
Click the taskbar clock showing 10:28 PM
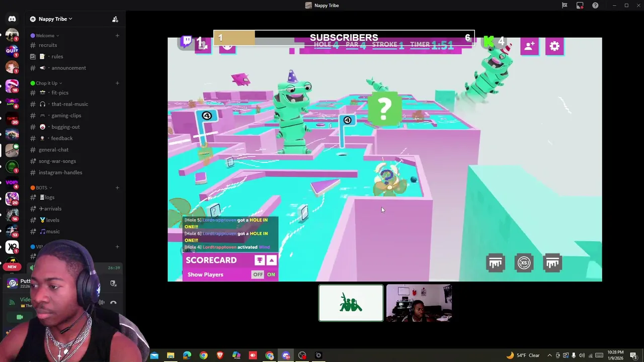(616, 355)
